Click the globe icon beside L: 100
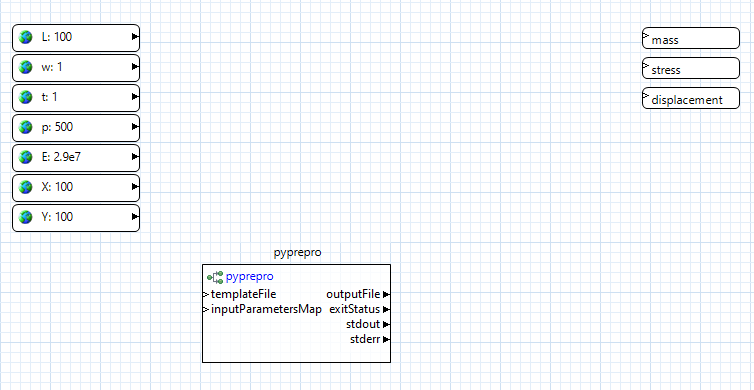The image size is (754, 390). [25, 37]
